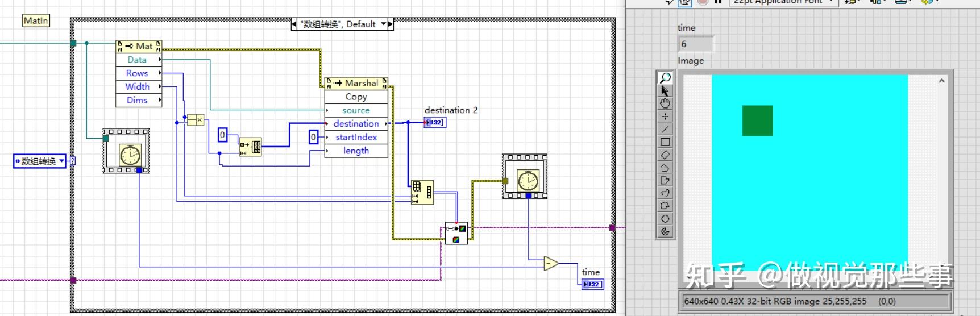Click the purple output tunnel on case right edge

(x=612, y=228)
